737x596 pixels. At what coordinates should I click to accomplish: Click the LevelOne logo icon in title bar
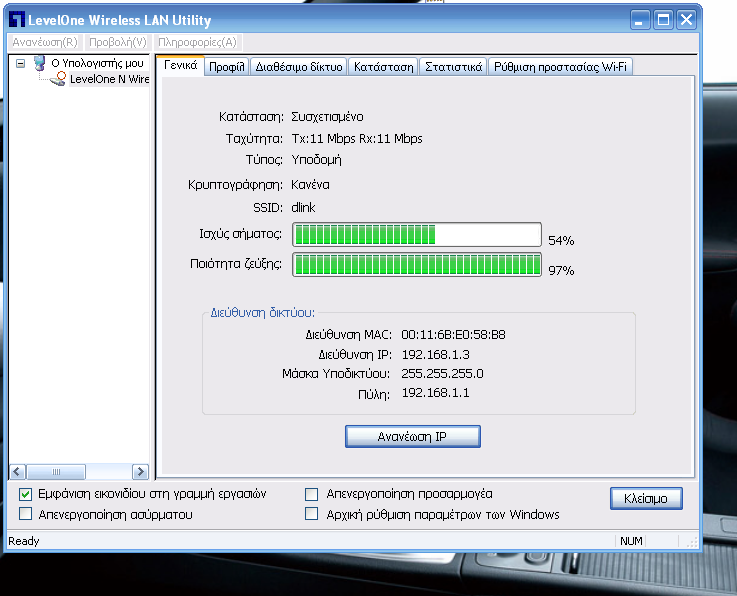tap(17, 20)
